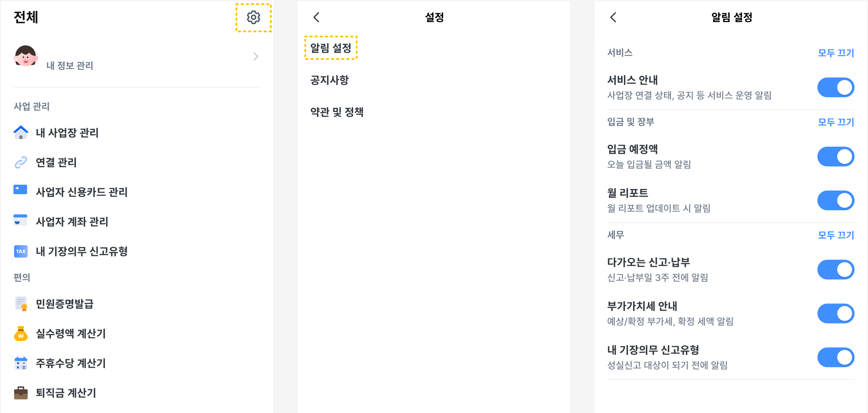
Task: Open the 알림 설정 menu item
Action: tap(331, 48)
